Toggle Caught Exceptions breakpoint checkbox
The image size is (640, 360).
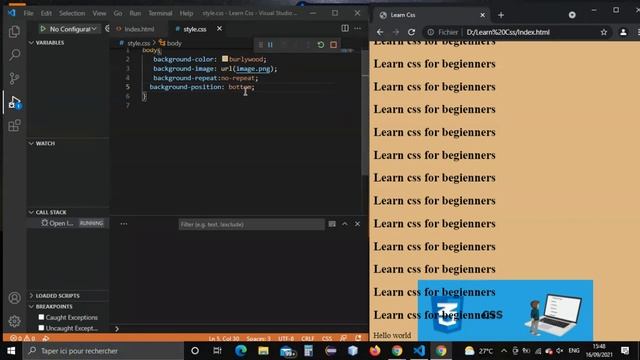tap(41, 317)
